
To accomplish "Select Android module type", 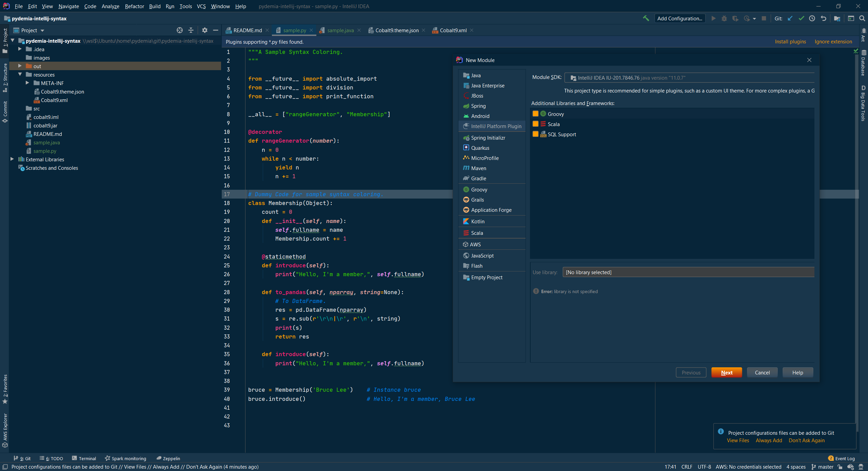I will [492, 116].
